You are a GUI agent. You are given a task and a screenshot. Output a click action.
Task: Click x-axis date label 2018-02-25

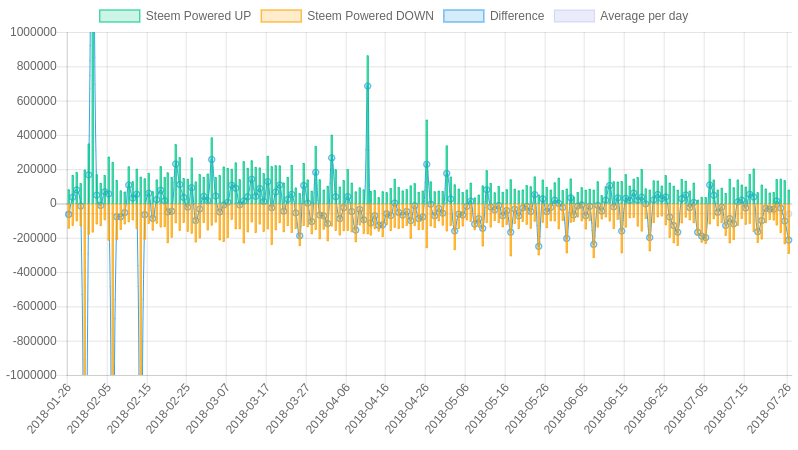167,409
